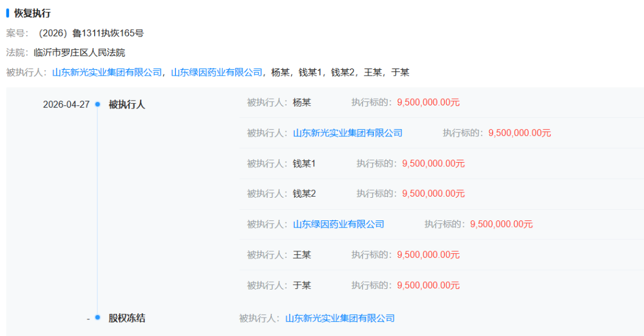Click 王某 in the timeline detail row
The height and width of the screenshot is (336, 644).
[302, 255]
